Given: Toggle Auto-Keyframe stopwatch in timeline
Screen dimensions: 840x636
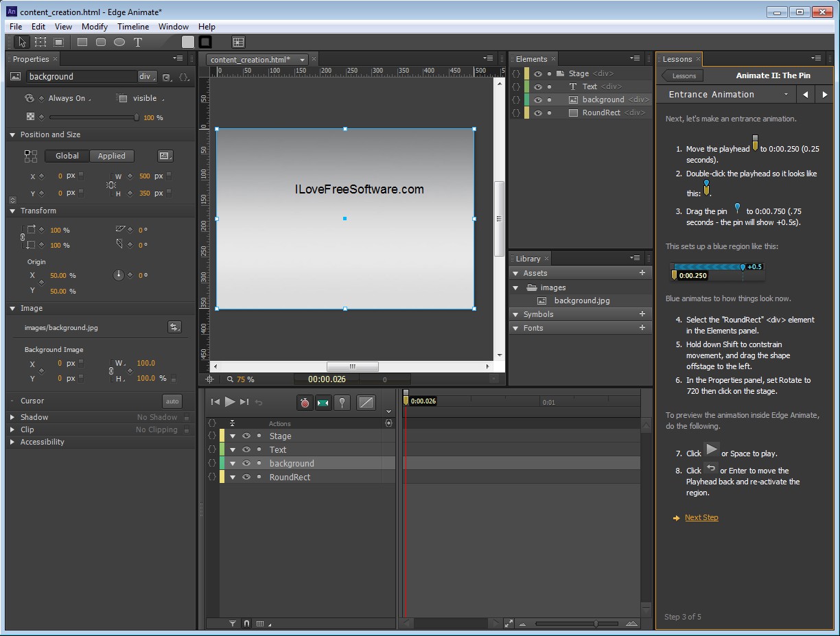Looking at the screenshot, I should [305, 403].
